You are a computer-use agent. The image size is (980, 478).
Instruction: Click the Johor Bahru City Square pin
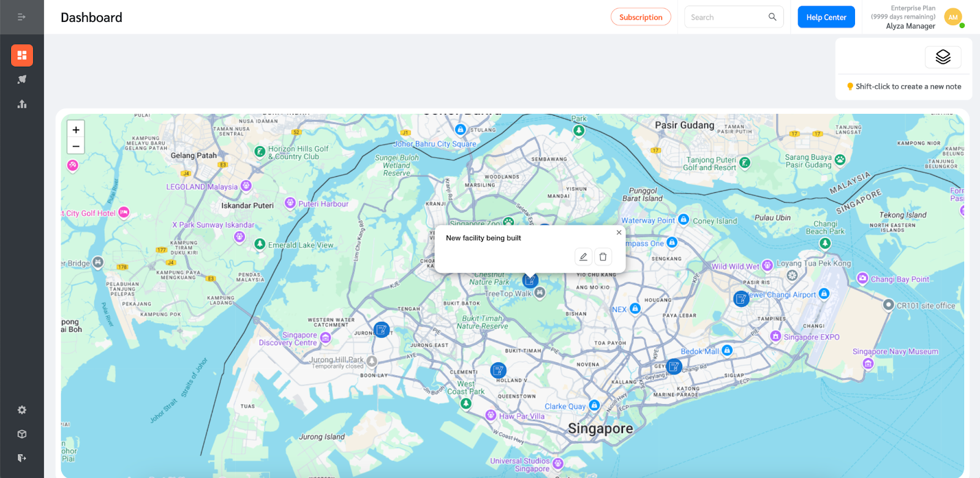click(461, 129)
